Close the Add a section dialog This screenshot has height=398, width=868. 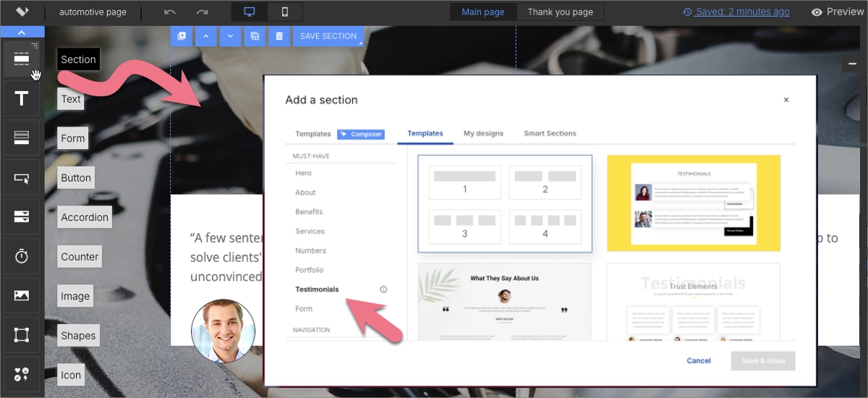[x=786, y=100]
